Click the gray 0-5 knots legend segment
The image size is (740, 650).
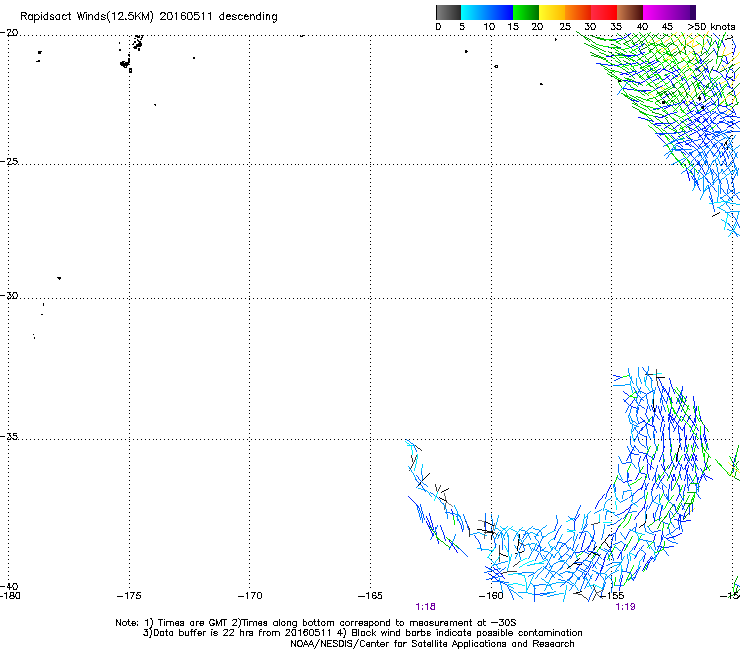click(x=448, y=12)
